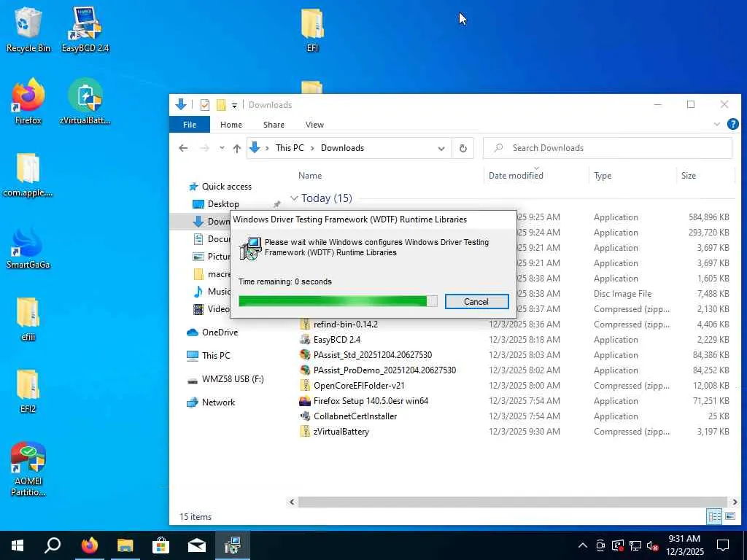The image size is (747, 560).
Task: Open AOMEI Partition Assistant desktop shortcut
Action: [x=28, y=469]
